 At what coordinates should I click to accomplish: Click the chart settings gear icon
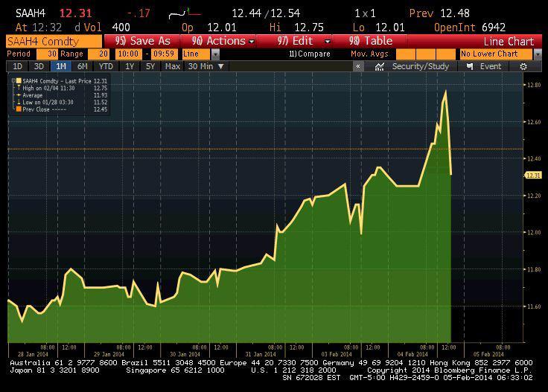pyautogui.click(x=523, y=66)
